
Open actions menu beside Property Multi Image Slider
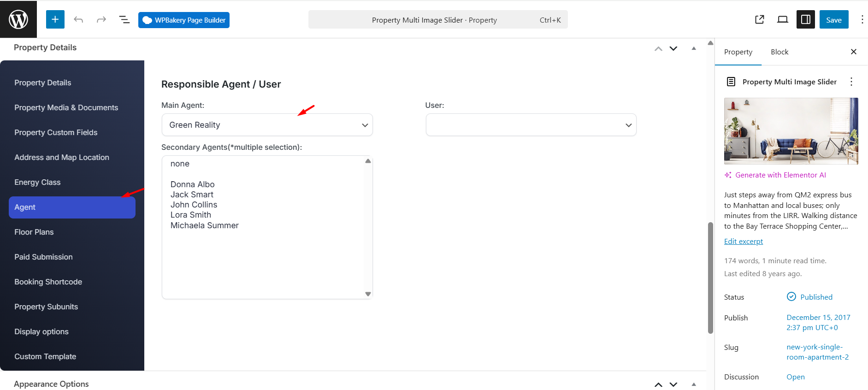(x=851, y=82)
